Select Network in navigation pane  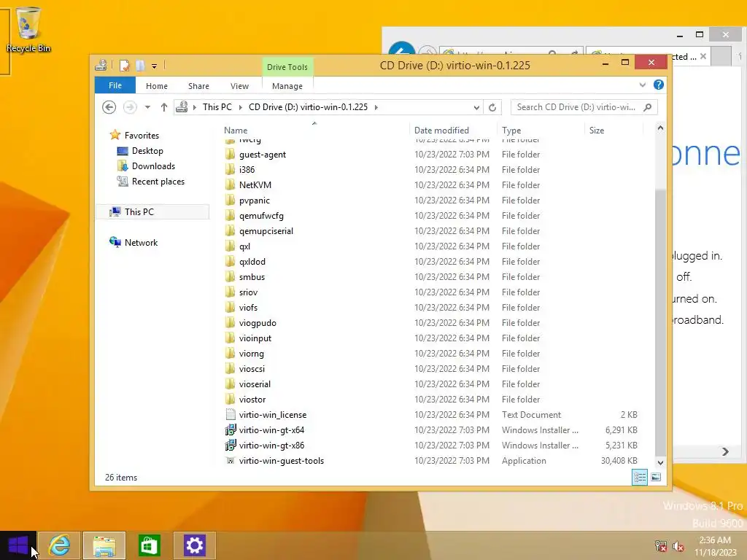[x=141, y=242]
